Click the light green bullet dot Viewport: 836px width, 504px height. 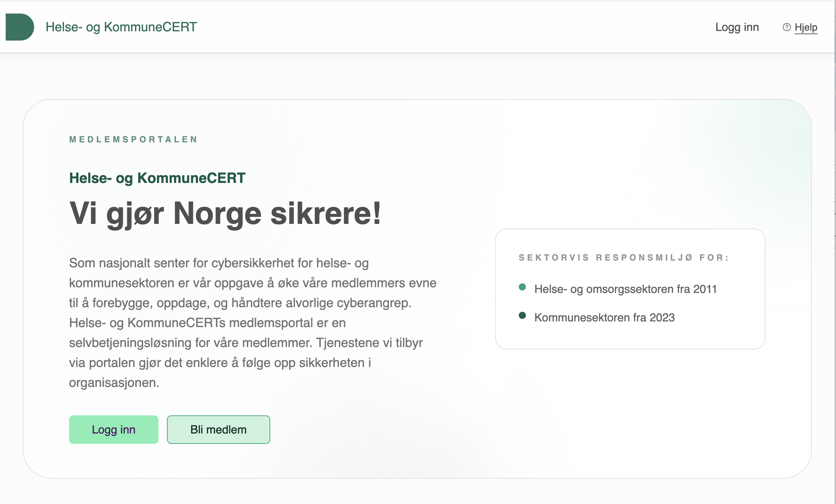click(522, 287)
